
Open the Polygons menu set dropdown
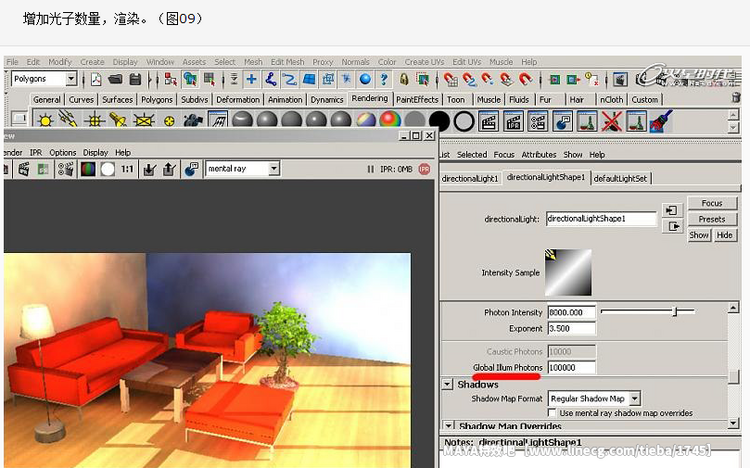[x=71, y=78]
